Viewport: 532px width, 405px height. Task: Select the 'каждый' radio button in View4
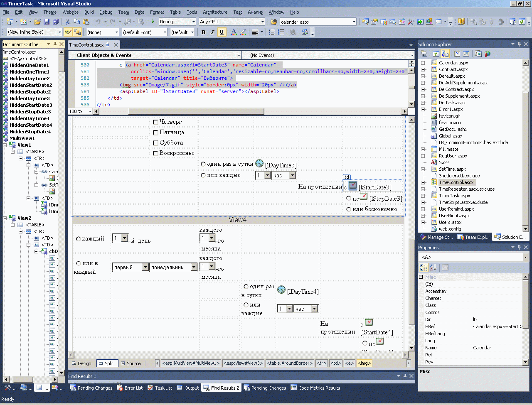[x=79, y=239]
